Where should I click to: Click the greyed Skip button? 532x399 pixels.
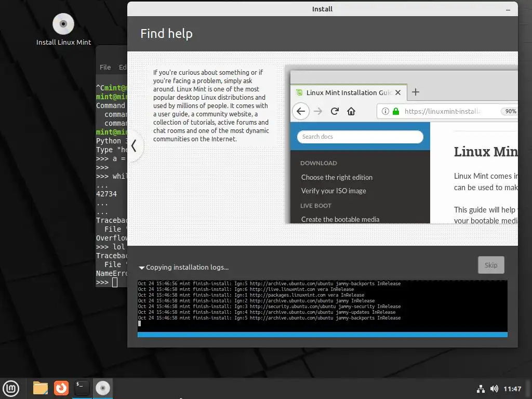(x=491, y=265)
